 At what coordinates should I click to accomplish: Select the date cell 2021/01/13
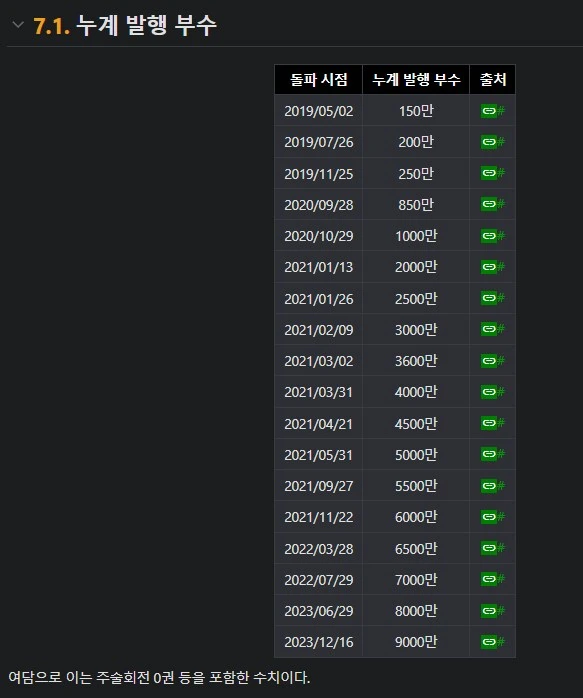[x=319, y=267]
